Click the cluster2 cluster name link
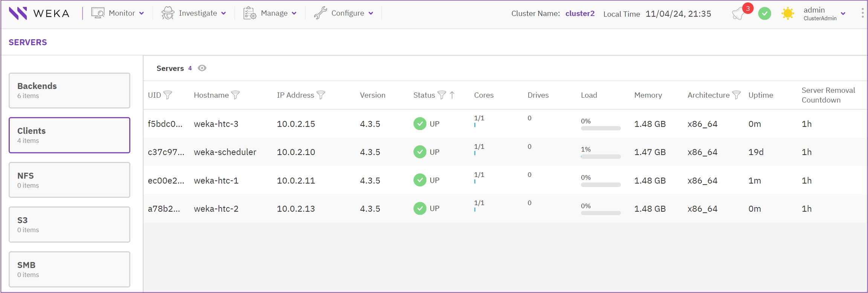Screen dimensions: 868x293 coord(580,14)
